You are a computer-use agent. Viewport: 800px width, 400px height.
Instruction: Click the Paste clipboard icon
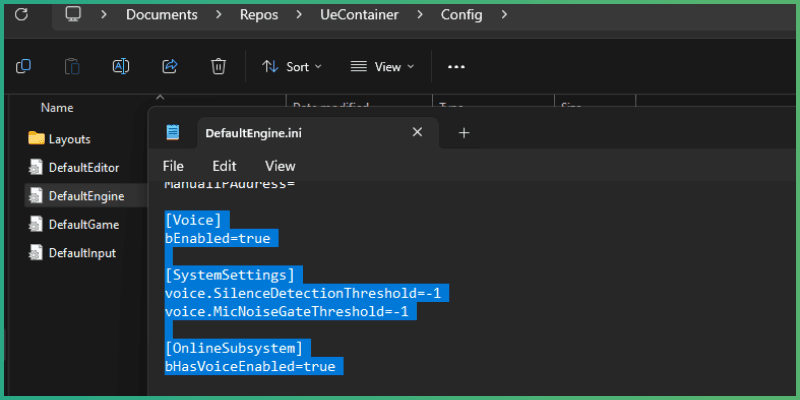point(72,66)
